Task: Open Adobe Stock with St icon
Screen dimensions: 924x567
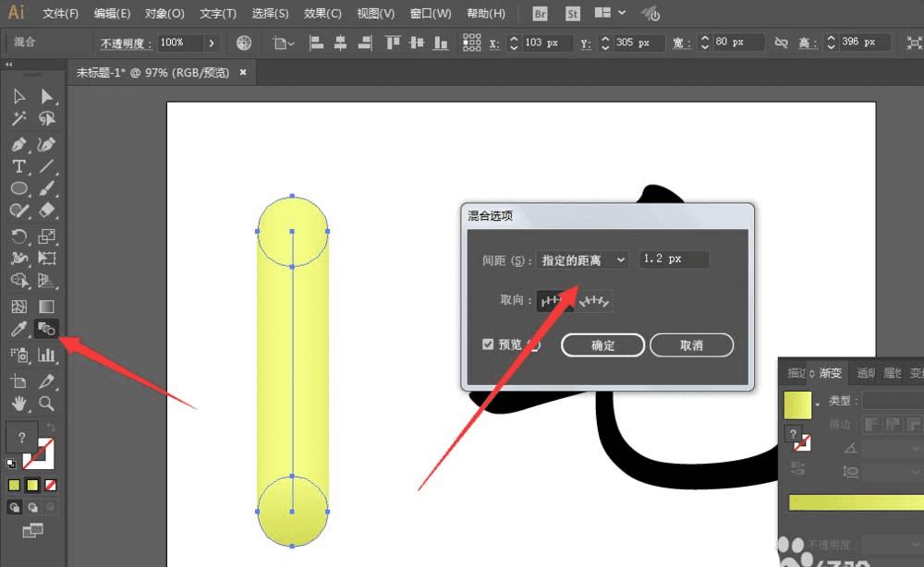Action: point(572,14)
